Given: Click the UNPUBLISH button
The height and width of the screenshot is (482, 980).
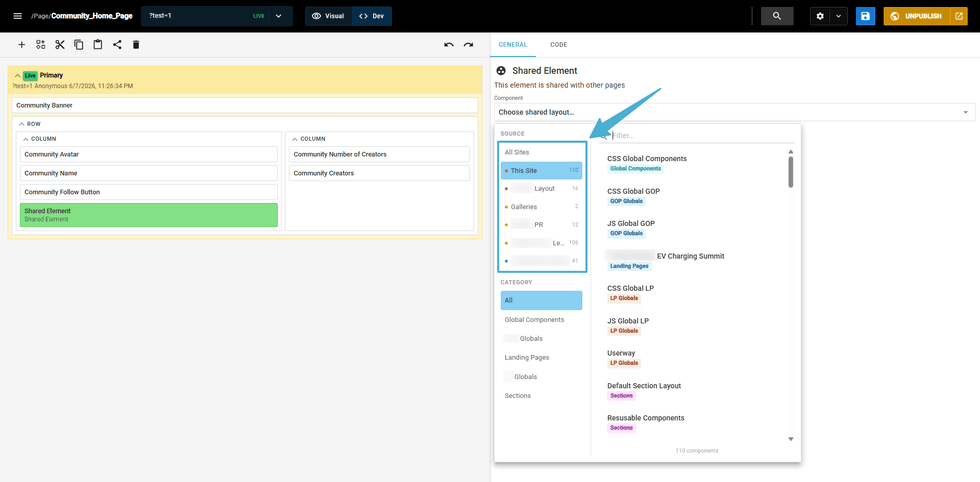Looking at the screenshot, I should [916, 16].
